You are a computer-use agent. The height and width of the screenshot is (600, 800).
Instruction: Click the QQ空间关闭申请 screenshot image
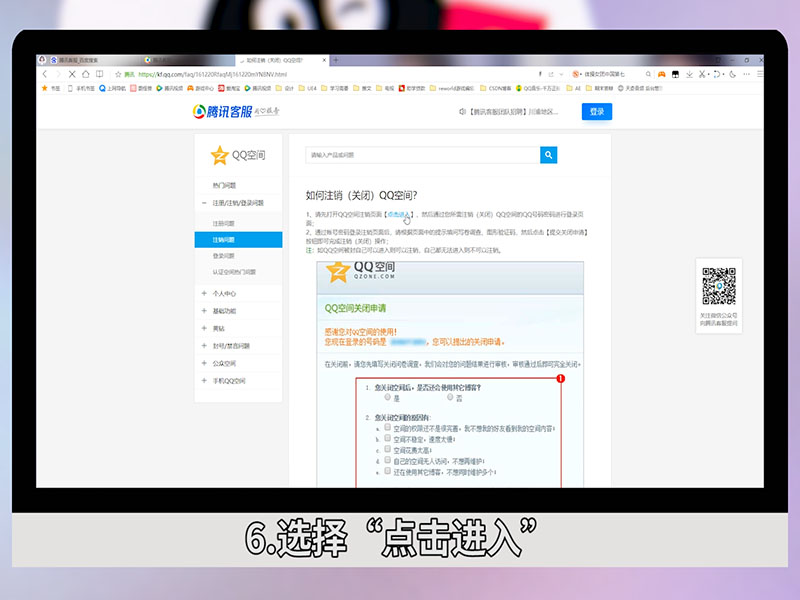[x=449, y=374]
